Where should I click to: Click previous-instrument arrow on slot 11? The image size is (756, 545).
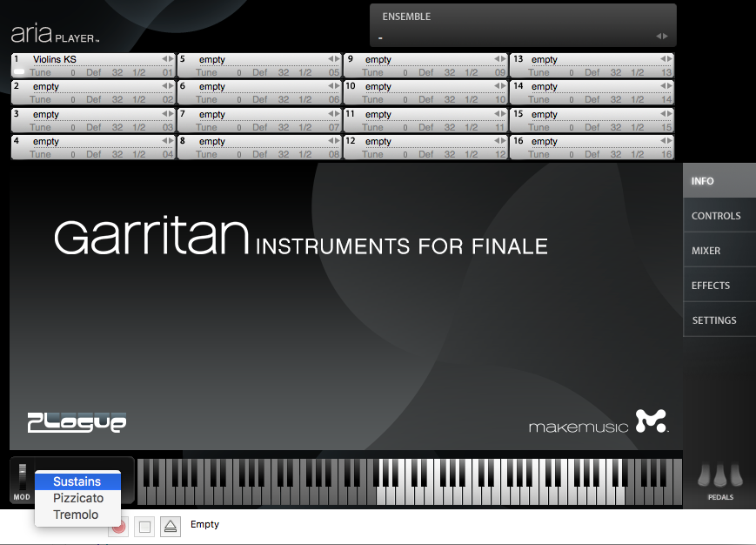(x=497, y=114)
